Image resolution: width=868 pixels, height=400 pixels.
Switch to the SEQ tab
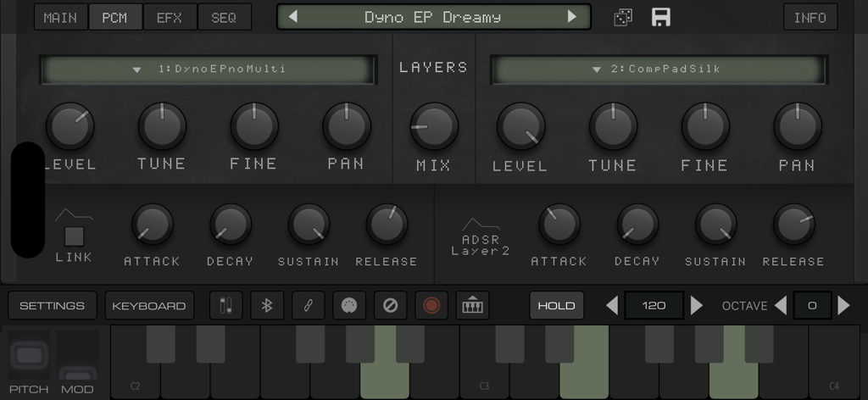pos(224,17)
